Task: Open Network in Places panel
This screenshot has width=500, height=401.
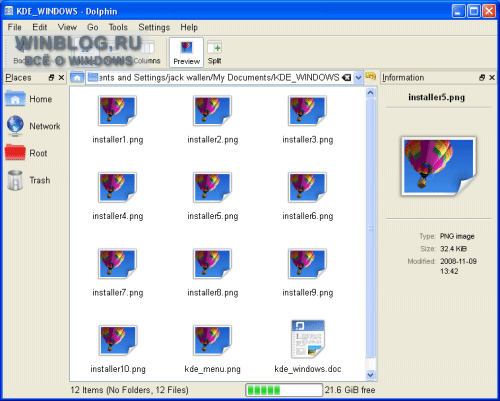Action: tap(33, 126)
